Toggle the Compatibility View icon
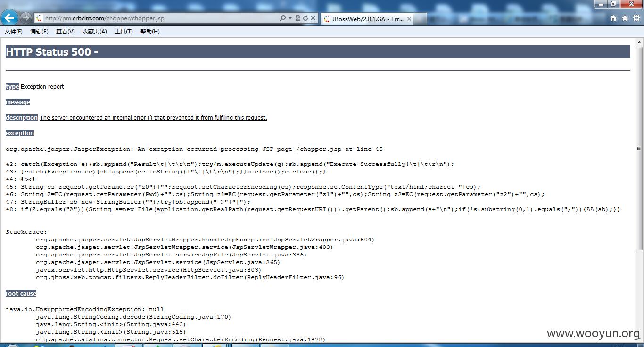The width and height of the screenshot is (644, 347). click(298, 18)
